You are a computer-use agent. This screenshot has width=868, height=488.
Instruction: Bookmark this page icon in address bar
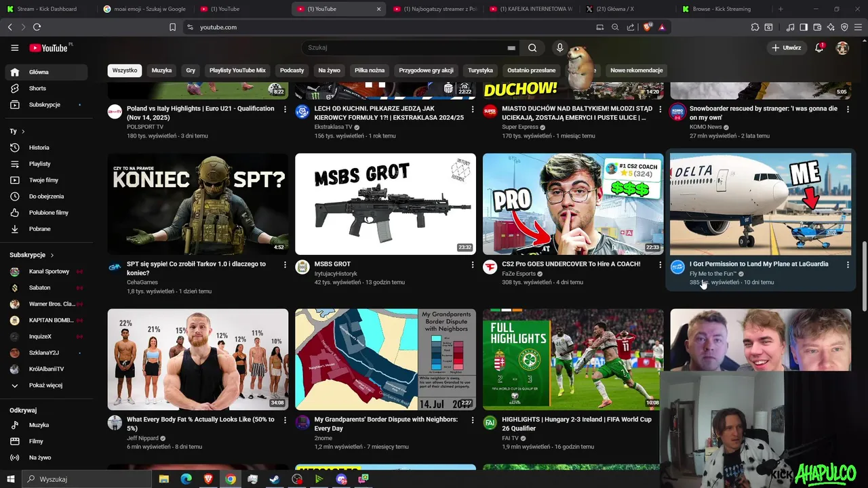coord(172,27)
